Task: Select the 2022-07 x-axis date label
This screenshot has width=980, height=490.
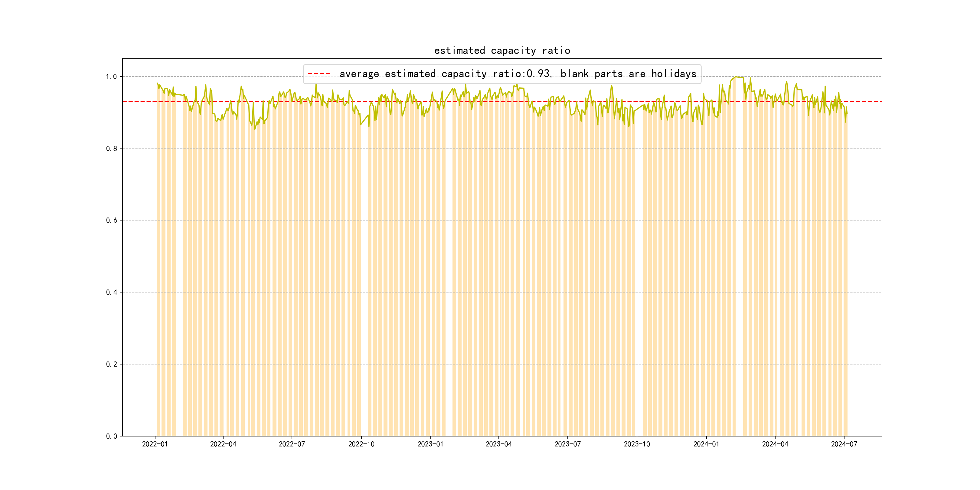Action: click(x=292, y=444)
